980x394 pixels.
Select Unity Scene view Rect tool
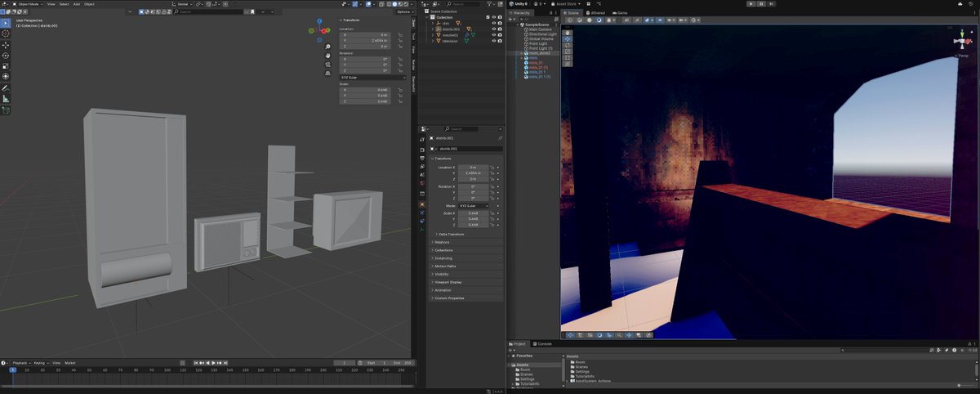pos(568,57)
